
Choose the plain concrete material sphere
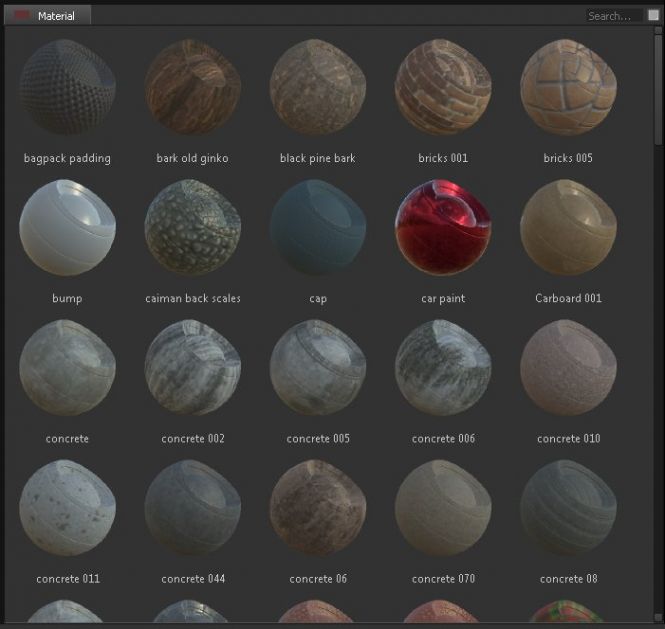click(67, 368)
